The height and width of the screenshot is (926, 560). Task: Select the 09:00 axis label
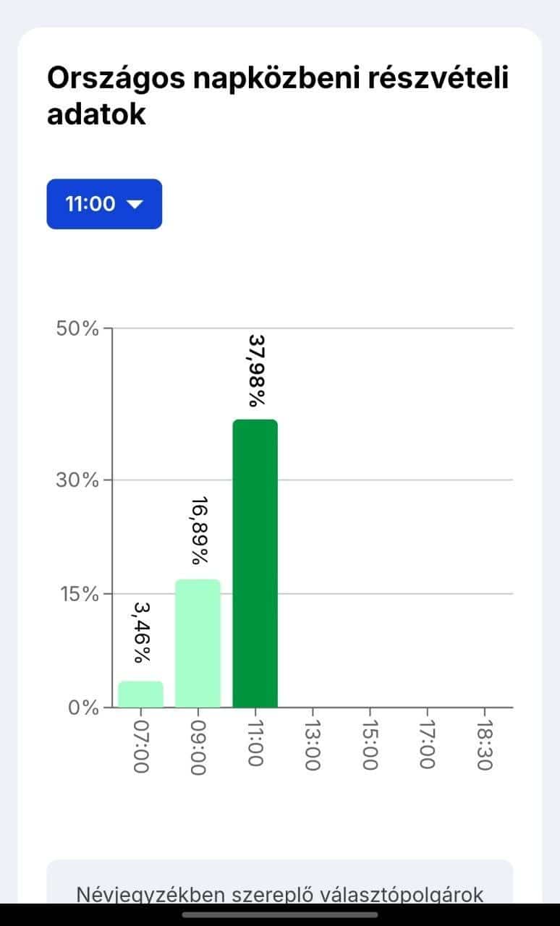tap(198, 747)
